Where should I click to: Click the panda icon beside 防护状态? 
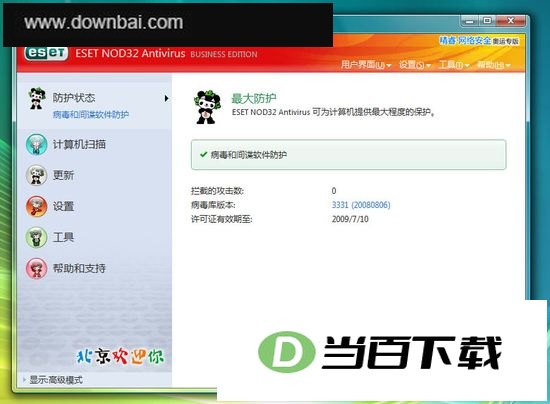pyautogui.click(x=37, y=98)
